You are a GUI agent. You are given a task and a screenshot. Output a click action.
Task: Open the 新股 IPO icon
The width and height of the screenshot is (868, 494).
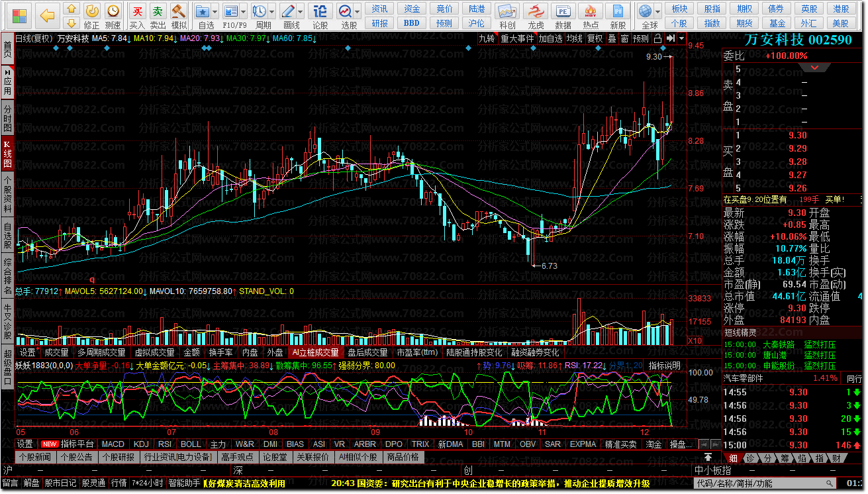618,11
